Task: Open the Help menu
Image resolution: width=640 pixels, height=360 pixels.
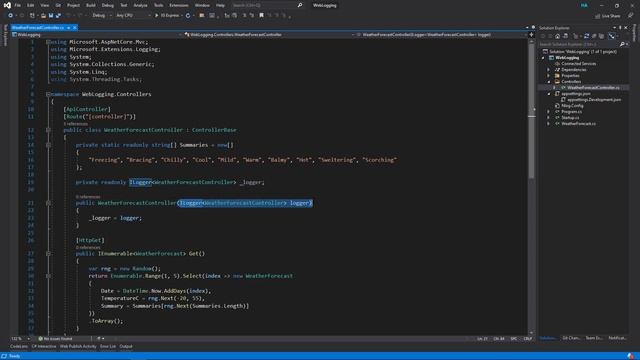Action: [220, 5]
